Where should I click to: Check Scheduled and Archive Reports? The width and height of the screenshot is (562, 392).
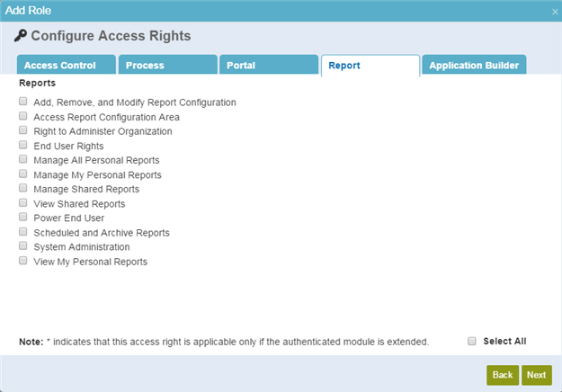23,231
